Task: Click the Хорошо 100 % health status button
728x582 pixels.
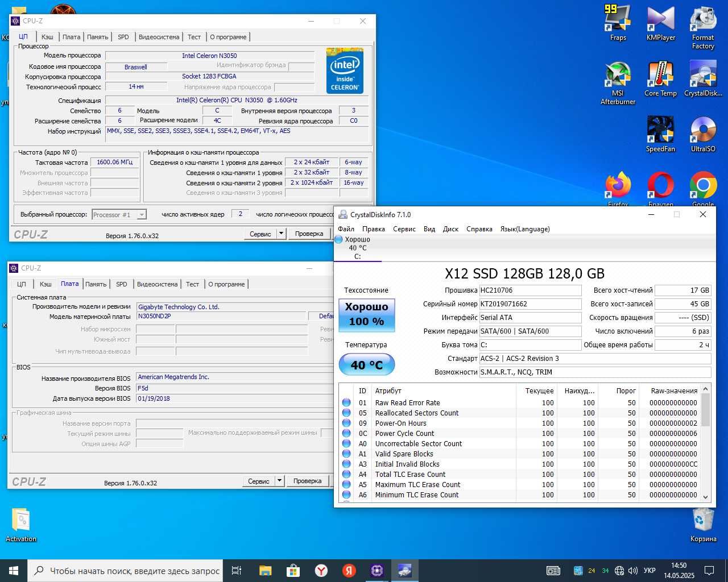Action: pos(367,314)
